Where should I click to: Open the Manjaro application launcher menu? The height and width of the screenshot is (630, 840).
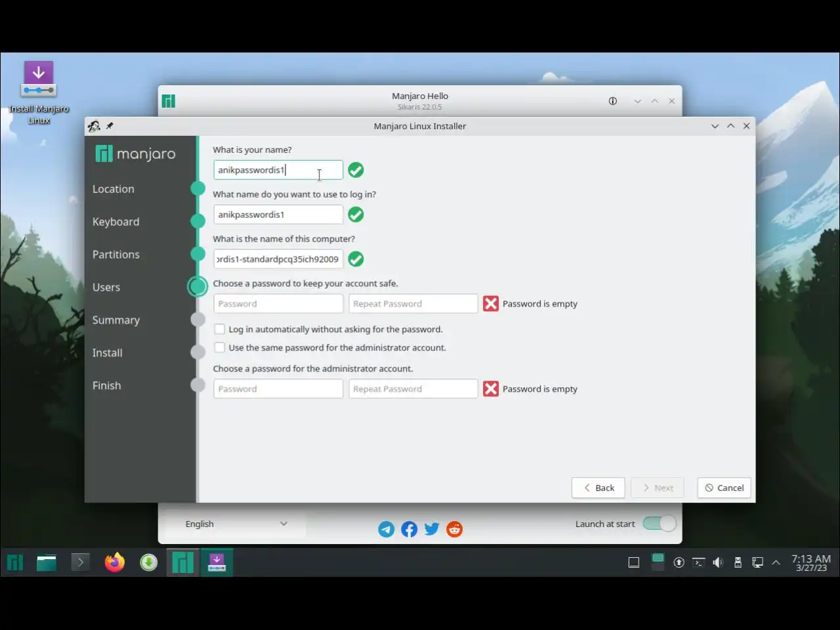(15, 562)
